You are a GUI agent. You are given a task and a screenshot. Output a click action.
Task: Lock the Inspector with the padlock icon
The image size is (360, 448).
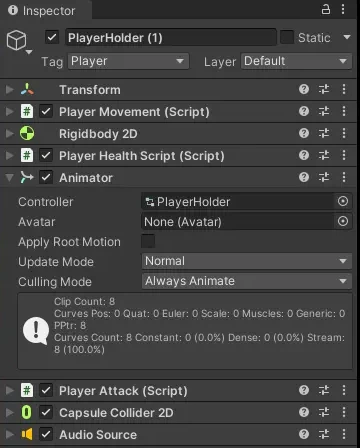click(x=326, y=9)
